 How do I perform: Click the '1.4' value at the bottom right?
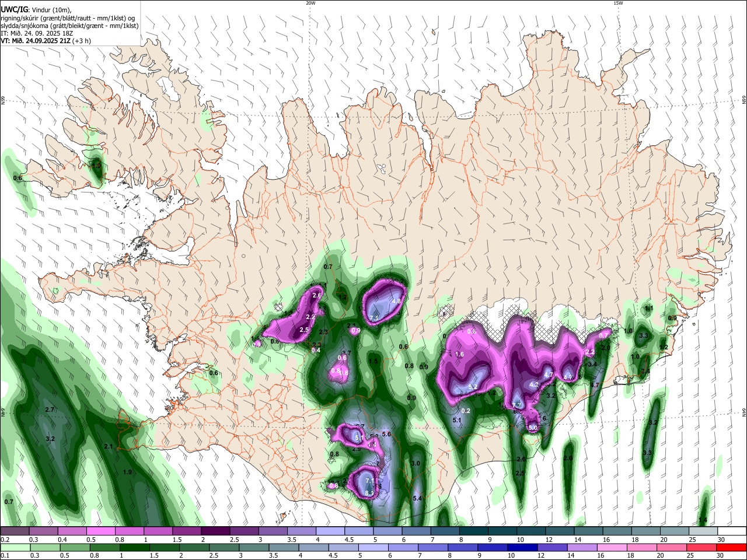(x=703, y=520)
